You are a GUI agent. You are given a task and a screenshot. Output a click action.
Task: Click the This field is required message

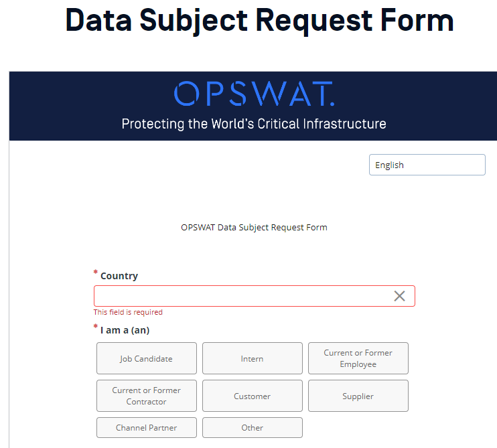tap(128, 312)
